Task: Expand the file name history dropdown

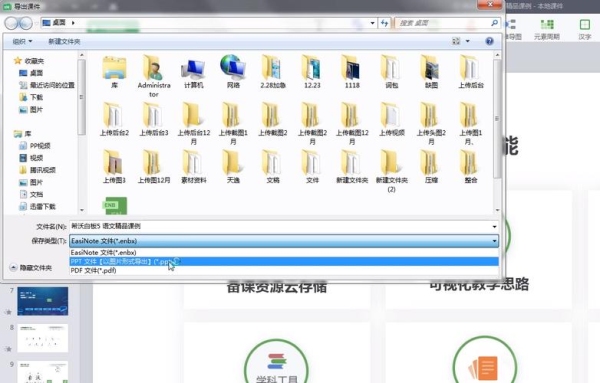Action: [494, 227]
